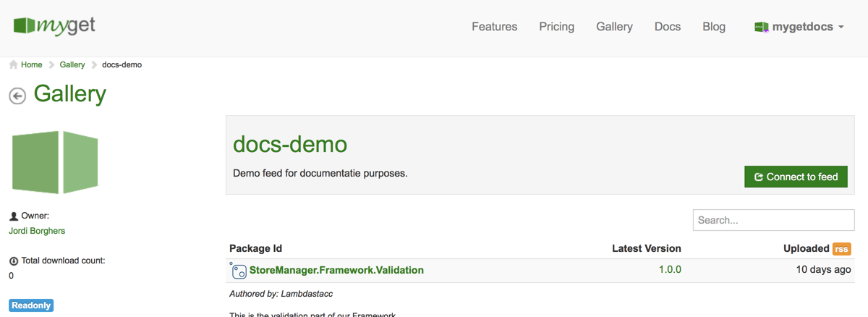Open owner Jordi Borghers profile

(37, 231)
